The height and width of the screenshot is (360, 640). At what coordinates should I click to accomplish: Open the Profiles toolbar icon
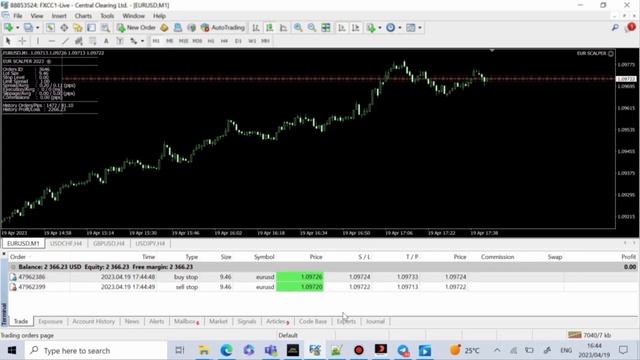28,28
